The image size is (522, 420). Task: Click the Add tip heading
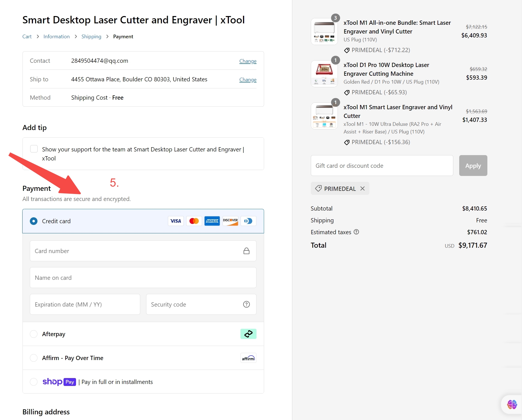pos(34,128)
